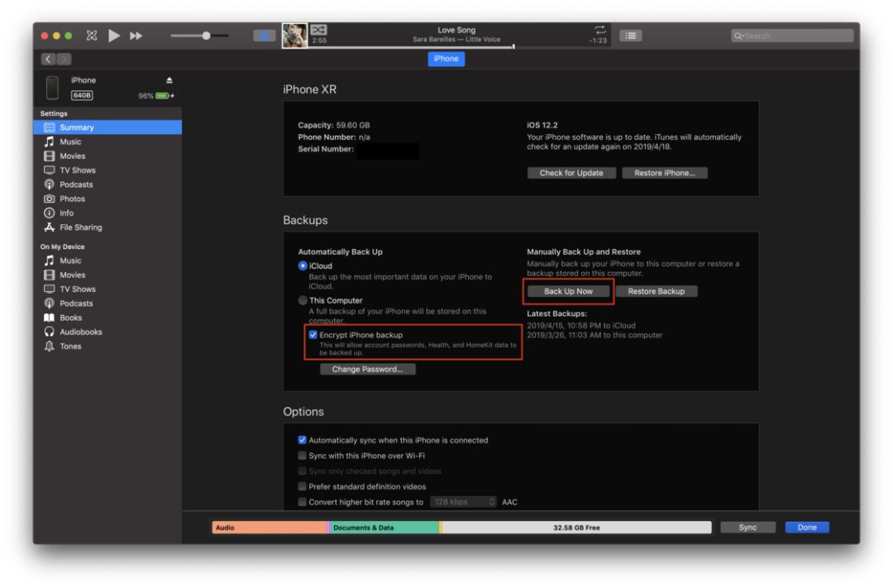Toggle Automatically sync when iPhone is connected
The height and width of the screenshot is (588, 893).
coord(303,440)
